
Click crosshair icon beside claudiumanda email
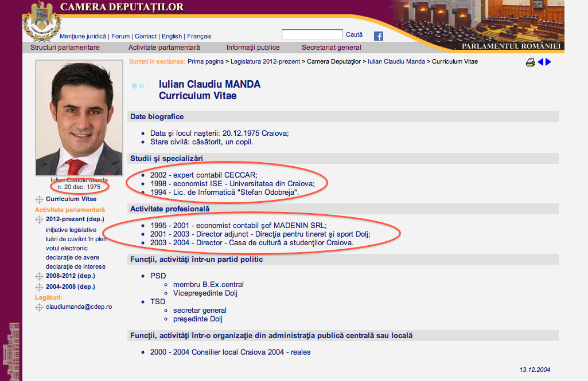click(39, 307)
